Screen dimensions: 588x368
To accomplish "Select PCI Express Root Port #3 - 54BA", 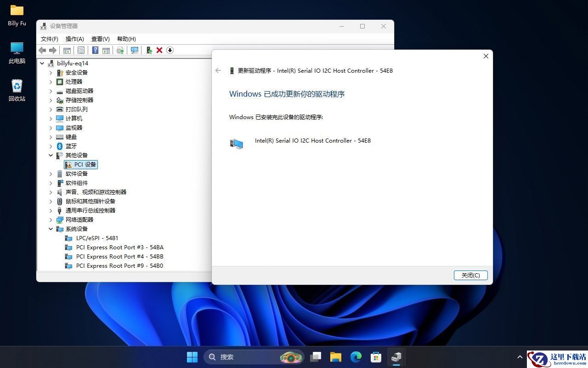I will click(x=119, y=247).
